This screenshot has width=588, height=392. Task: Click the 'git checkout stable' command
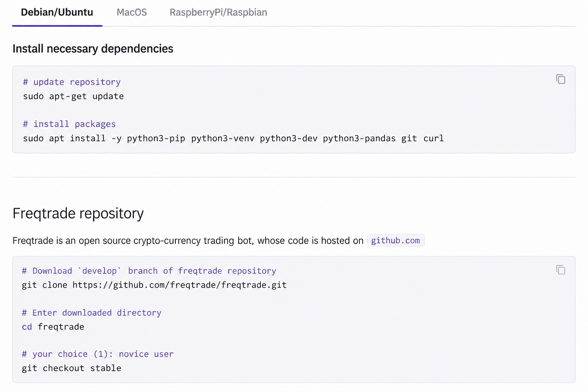coord(72,368)
